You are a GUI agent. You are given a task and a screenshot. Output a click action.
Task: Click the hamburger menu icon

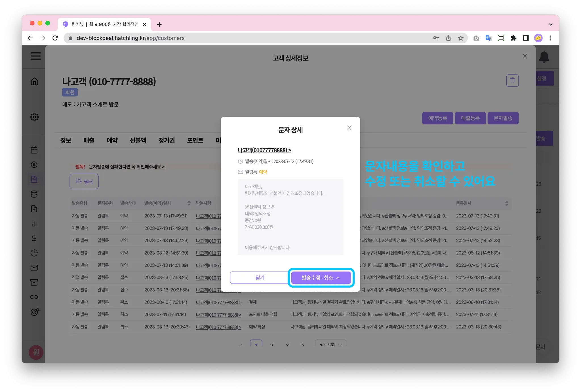[35, 56]
